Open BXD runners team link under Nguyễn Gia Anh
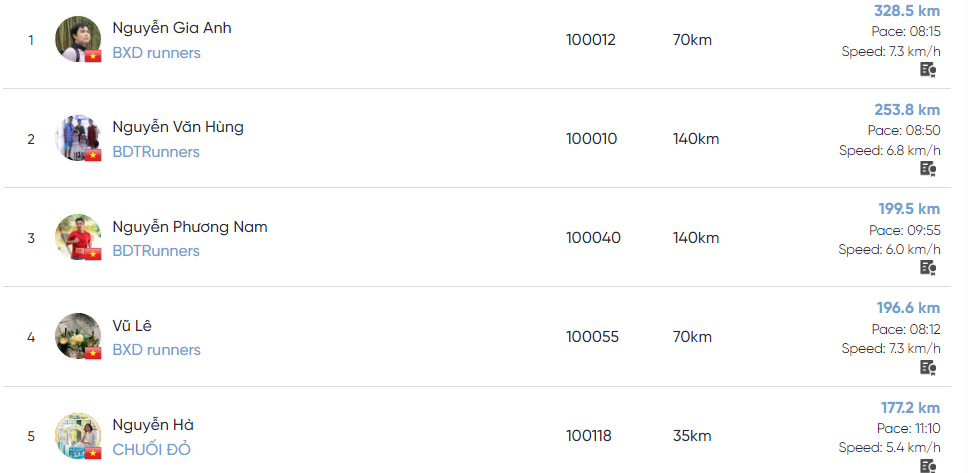 (157, 53)
